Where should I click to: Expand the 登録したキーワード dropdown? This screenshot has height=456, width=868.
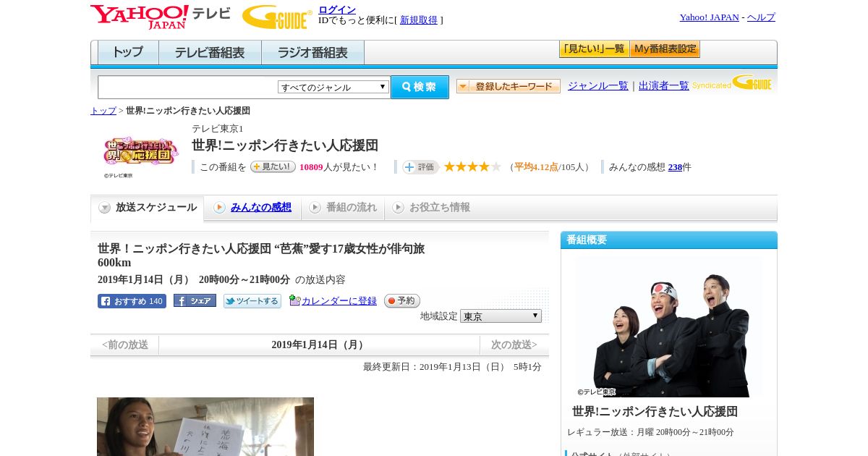tap(508, 86)
